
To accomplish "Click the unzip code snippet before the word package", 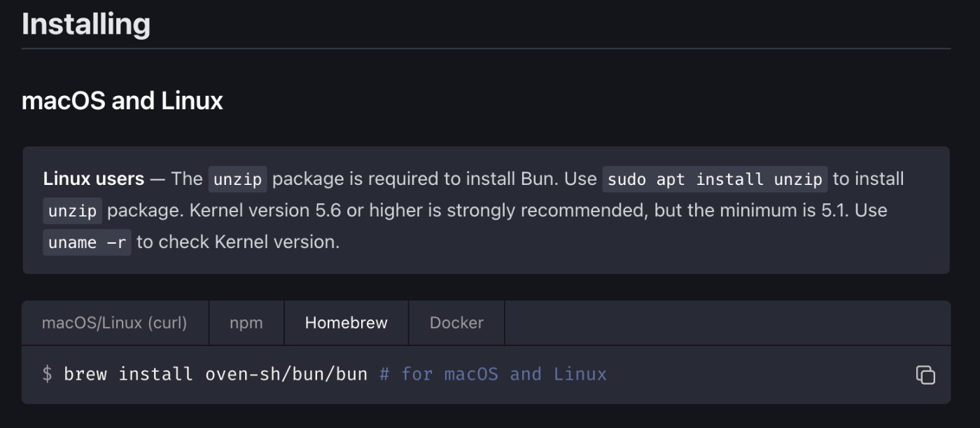I will pos(73,211).
